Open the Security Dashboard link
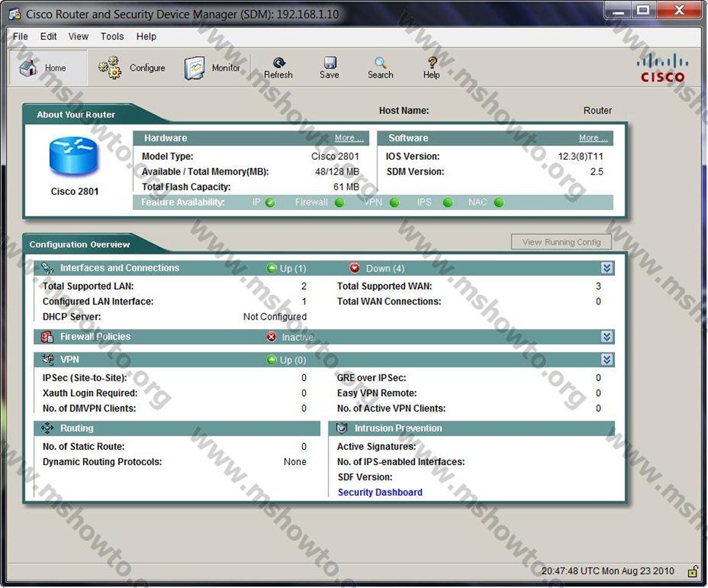 point(380,493)
